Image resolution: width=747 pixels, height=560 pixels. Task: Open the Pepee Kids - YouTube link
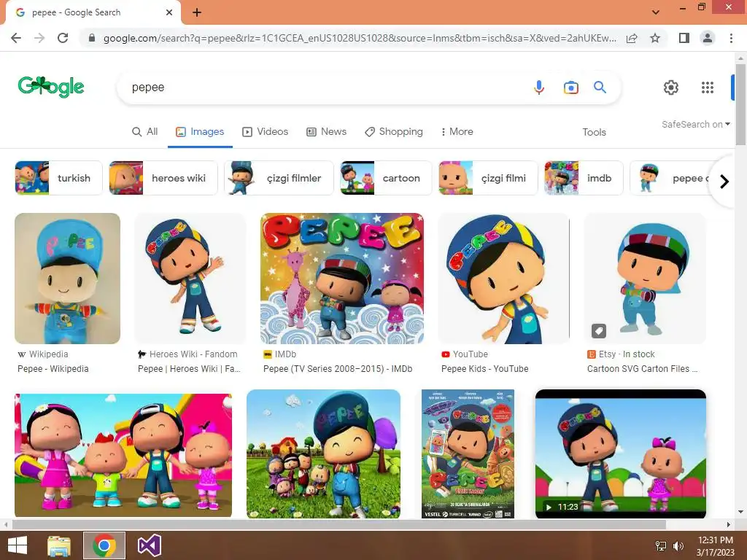click(484, 368)
